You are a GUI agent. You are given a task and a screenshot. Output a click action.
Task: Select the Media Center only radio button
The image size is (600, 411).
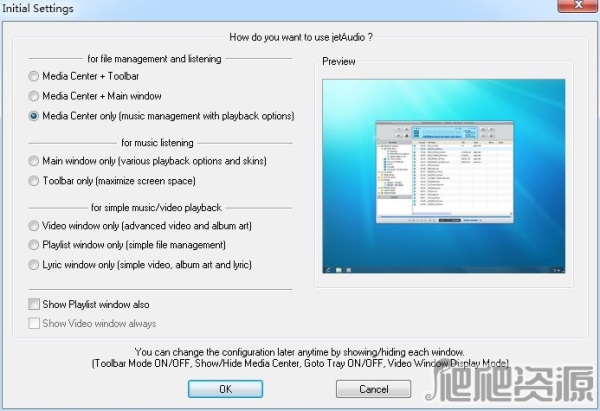click(35, 116)
